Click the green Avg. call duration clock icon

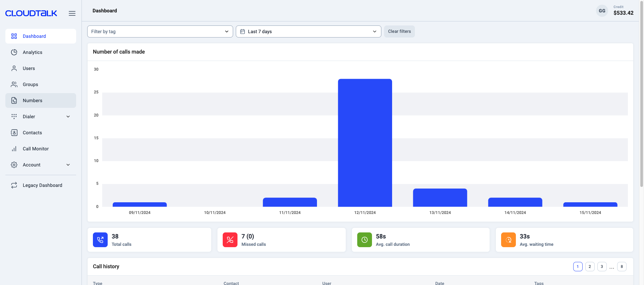click(x=364, y=240)
